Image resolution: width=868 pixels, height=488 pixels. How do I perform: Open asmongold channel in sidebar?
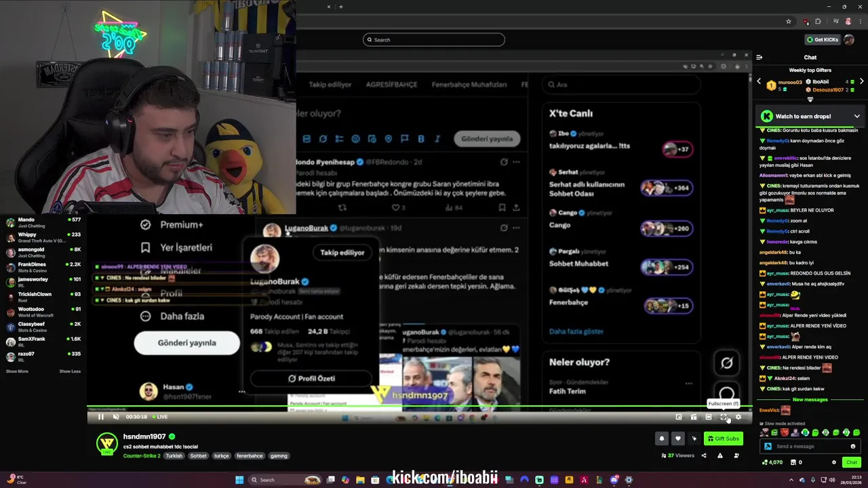(42, 252)
